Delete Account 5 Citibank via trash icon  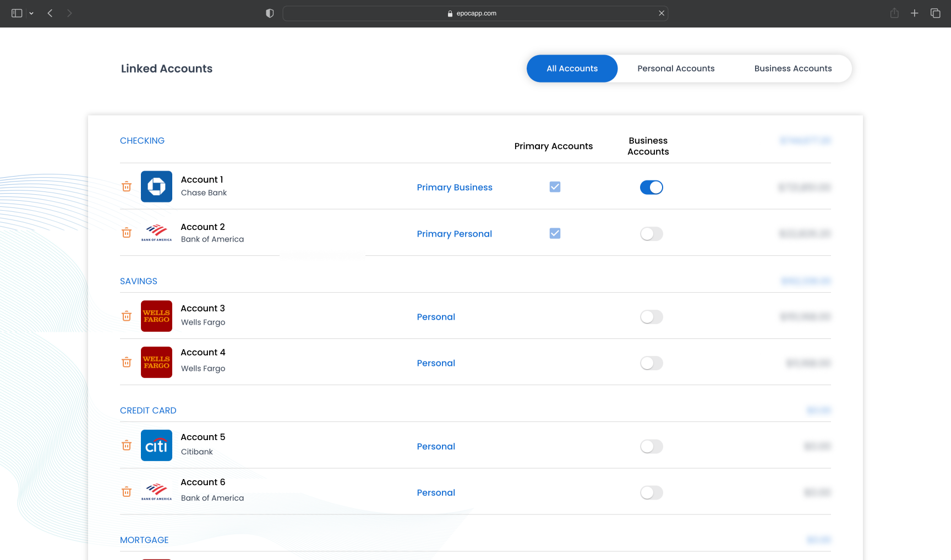tap(127, 445)
